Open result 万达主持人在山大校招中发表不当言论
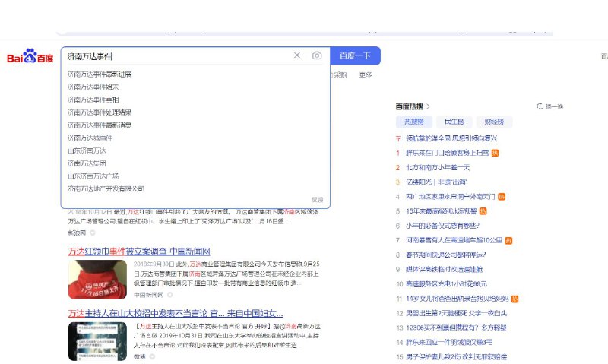Viewport: 608px width, 364px height. pyautogui.click(x=176, y=313)
